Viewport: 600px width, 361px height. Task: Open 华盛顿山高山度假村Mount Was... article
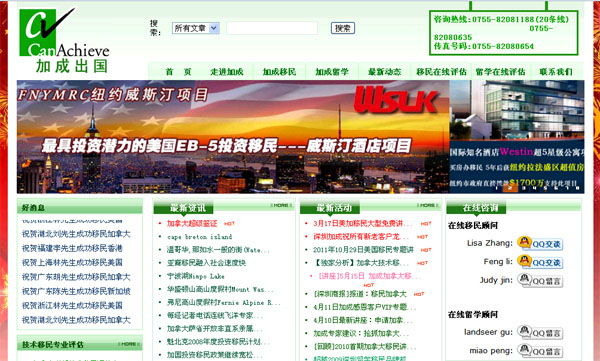click(x=220, y=289)
